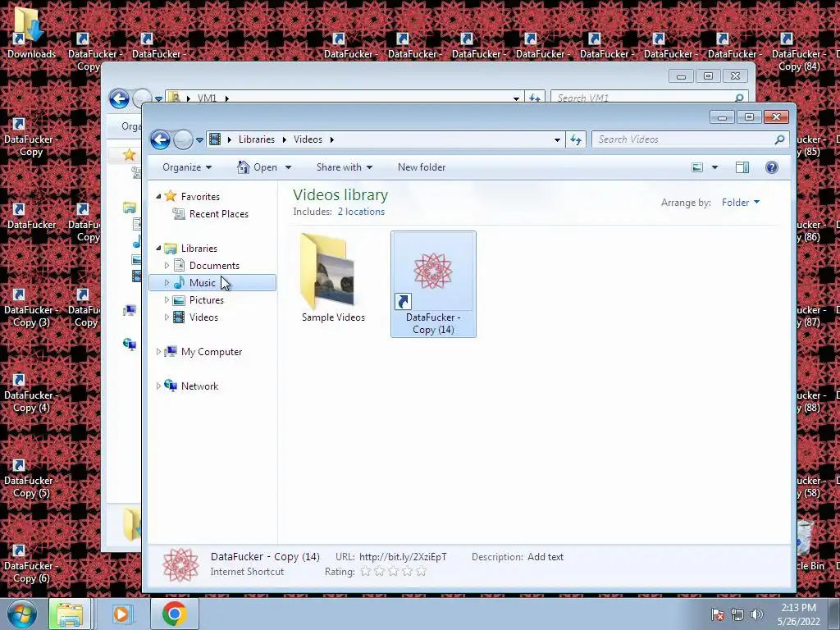The image size is (840, 630).
Task: Select Network in navigation pane
Action: [x=199, y=386]
